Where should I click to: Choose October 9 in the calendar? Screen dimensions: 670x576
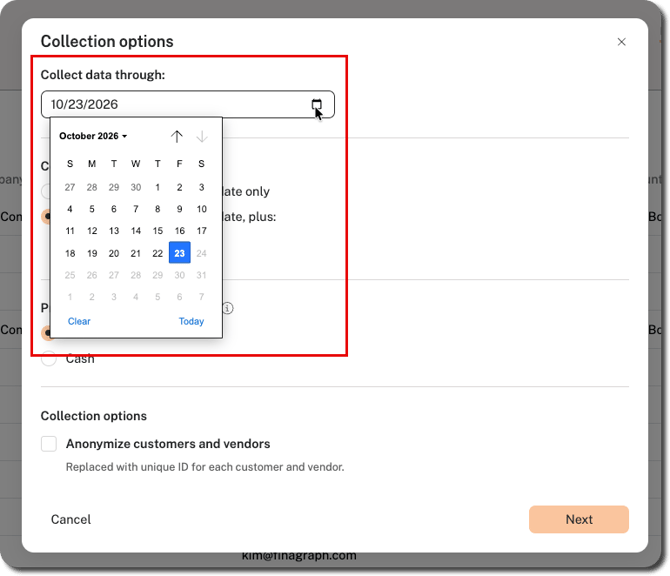coord(179,209)
